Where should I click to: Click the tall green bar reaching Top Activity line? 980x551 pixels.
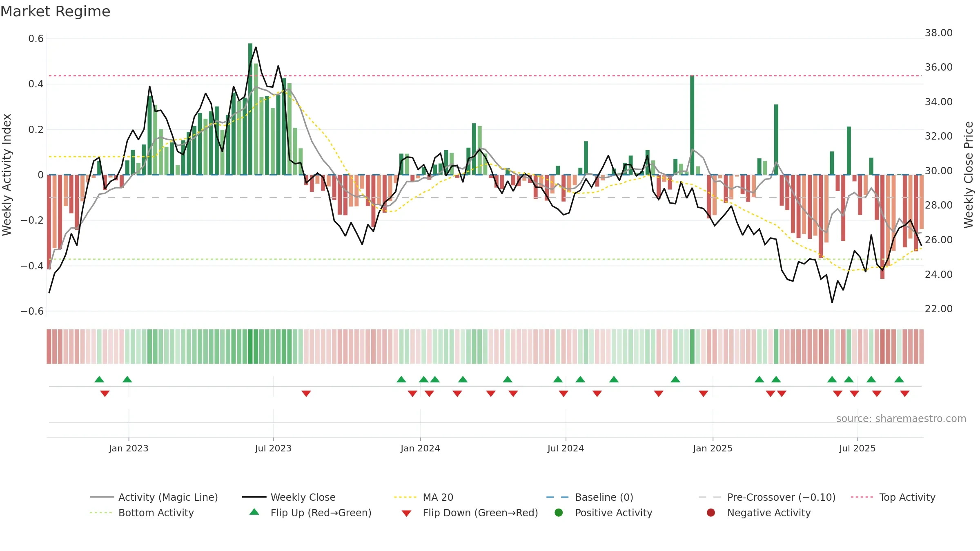click(692, 125)
